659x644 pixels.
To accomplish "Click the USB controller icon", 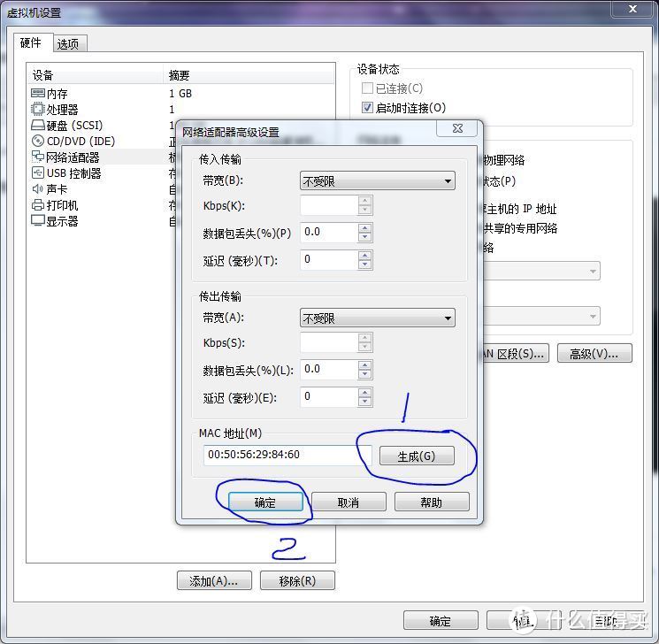I will tap(38, 172).
